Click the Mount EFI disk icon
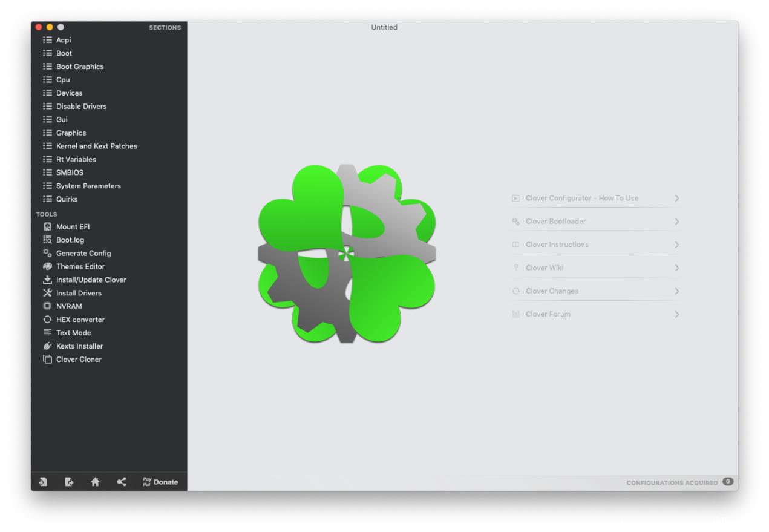 [x=47, y=227]
